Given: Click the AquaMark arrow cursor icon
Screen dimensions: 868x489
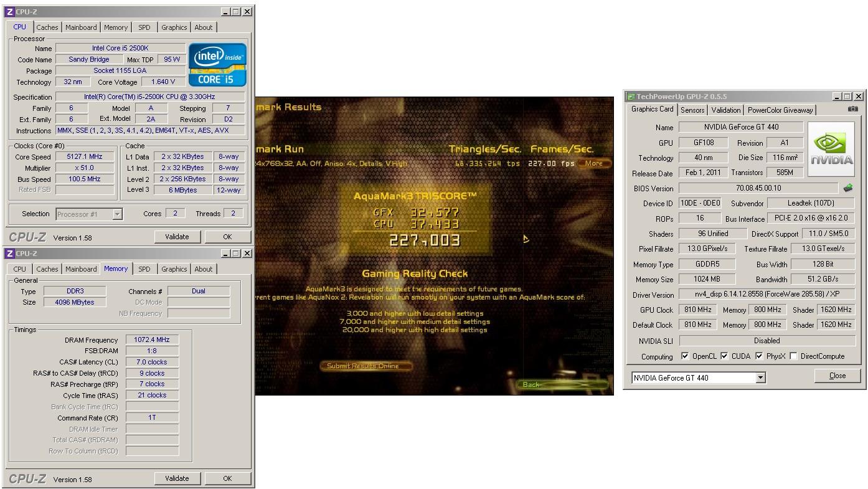Looking at the screenshot, I should 526,239.
